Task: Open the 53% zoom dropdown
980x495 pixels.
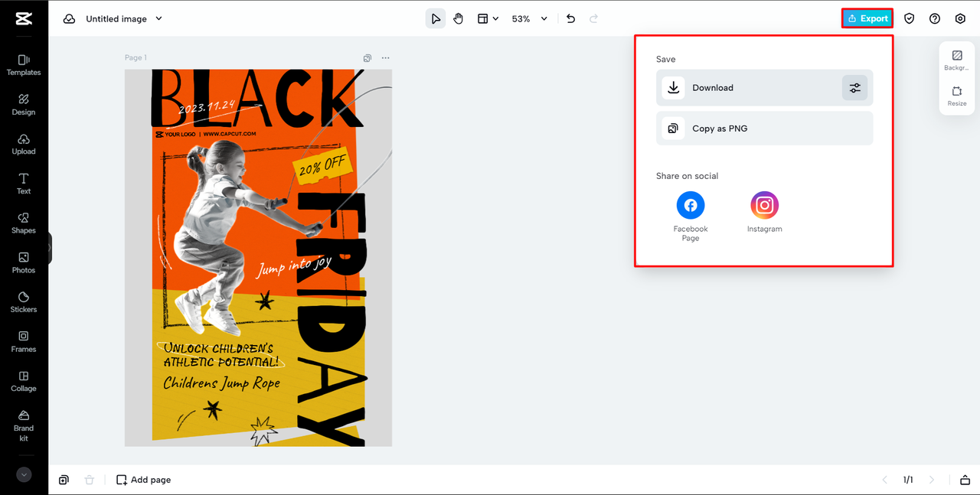Action: 530,18
